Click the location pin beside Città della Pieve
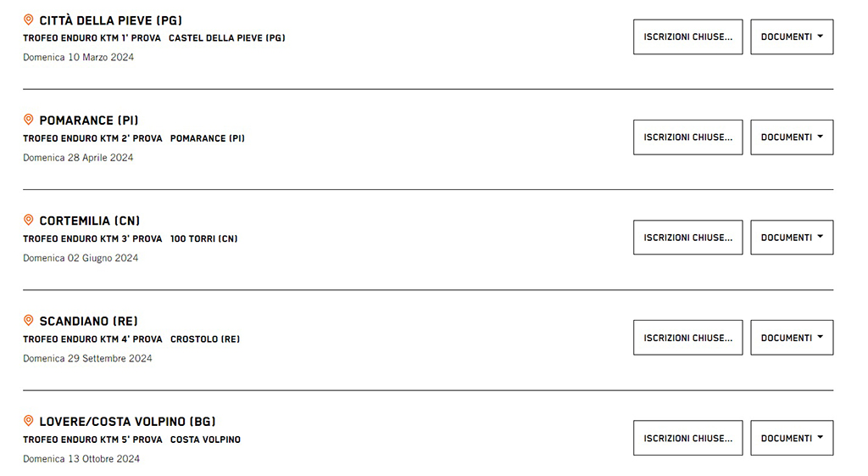 [28, 20]
